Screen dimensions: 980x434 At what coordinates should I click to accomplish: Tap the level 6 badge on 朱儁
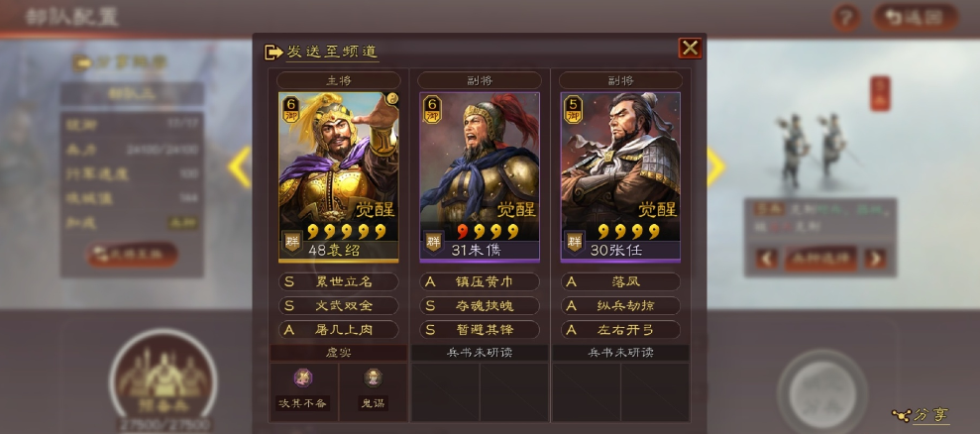point(432,108)
